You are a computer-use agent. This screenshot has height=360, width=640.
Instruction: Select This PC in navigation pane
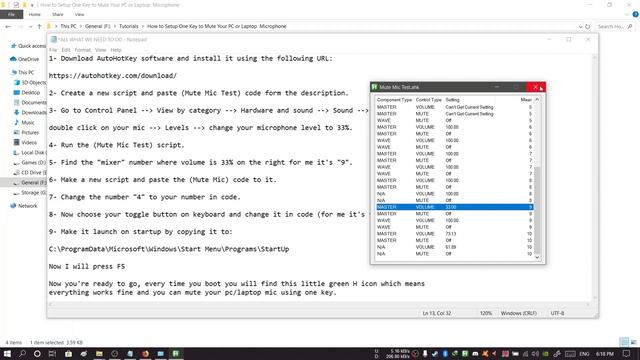click(23, 72)
